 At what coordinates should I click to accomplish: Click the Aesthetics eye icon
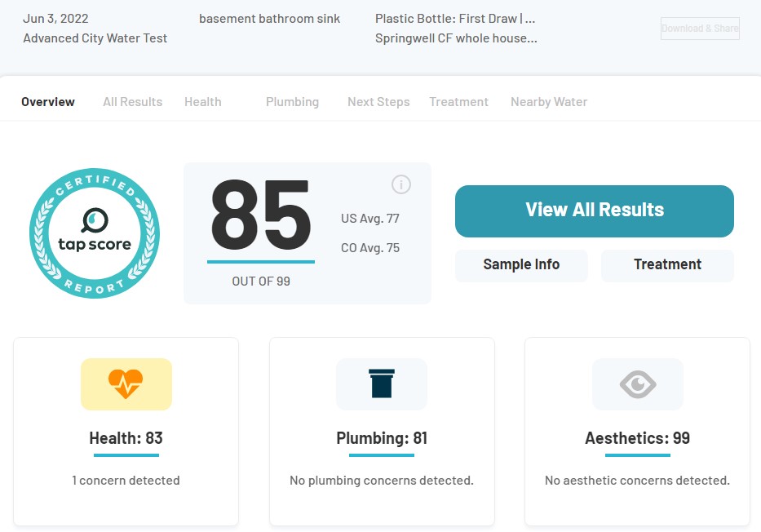(637, 384)
